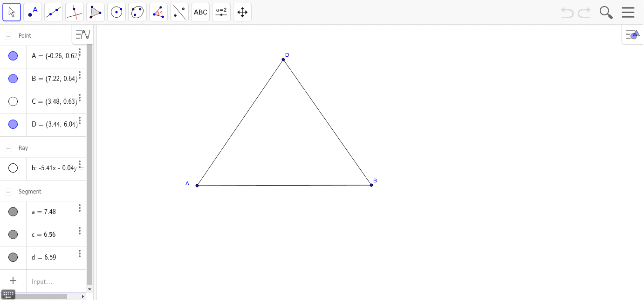The image size is (644, 301).
Task: Hide segment d
Action: coord(13,257)
